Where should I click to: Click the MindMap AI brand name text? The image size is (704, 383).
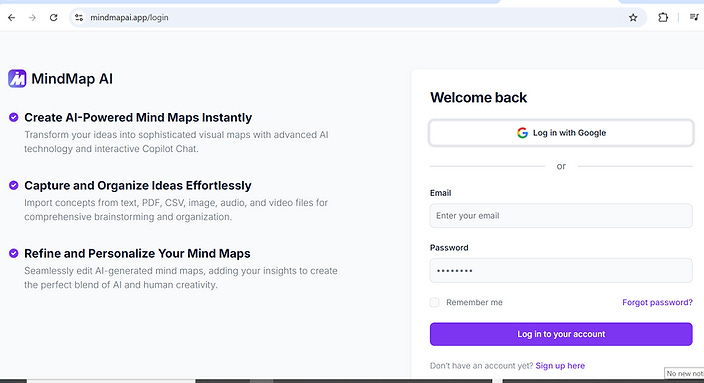click(x=72, y=79)
